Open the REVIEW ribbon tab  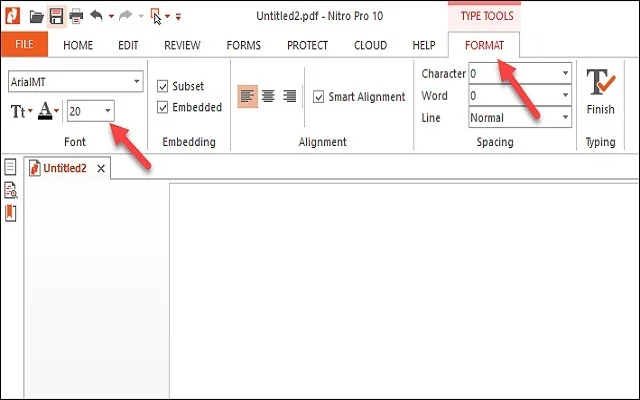point(182,45)
